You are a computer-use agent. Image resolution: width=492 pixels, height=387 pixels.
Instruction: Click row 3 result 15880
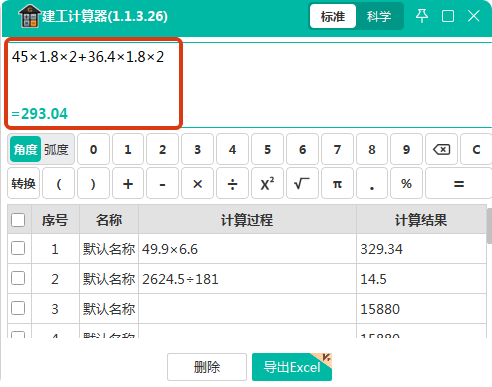[x=421, y=309]
